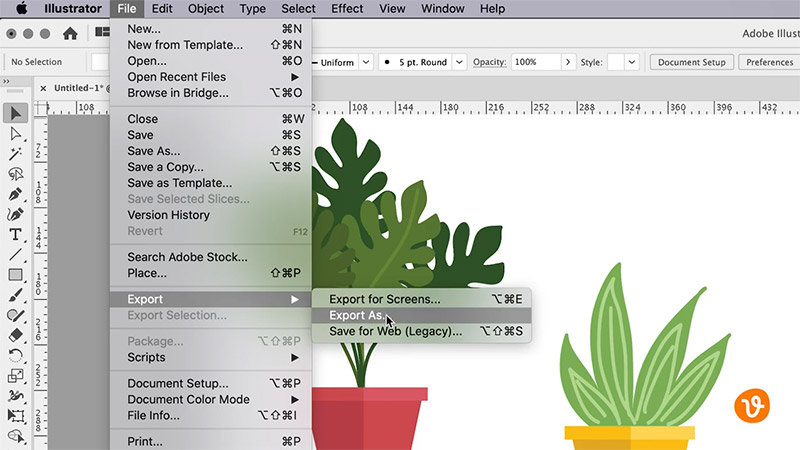Select the Rectangle tool
This screenshot has height=450, width=800.
point(15,274)
